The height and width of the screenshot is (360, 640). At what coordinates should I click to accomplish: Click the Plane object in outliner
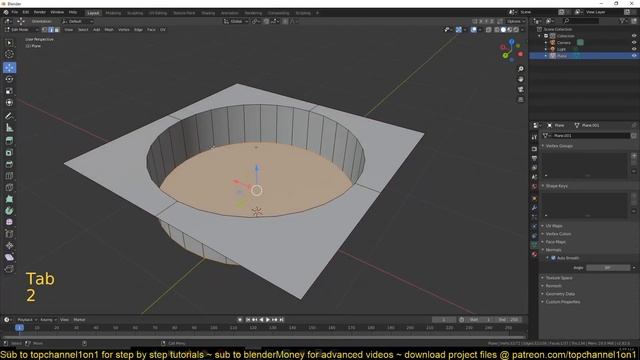[x=562, y=56]
